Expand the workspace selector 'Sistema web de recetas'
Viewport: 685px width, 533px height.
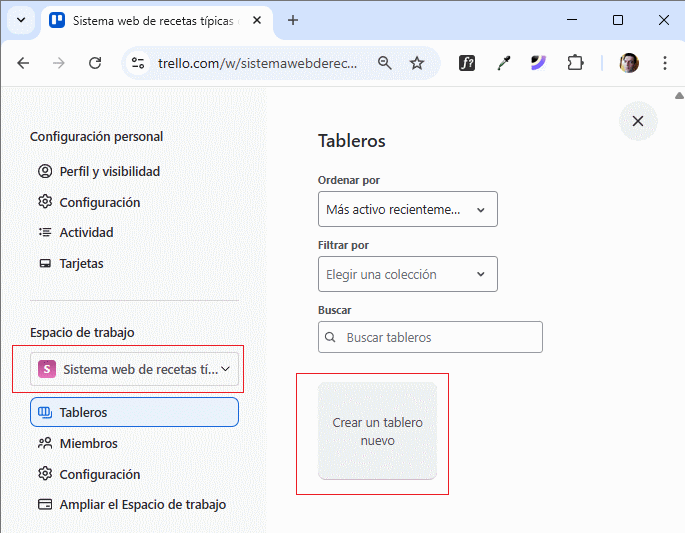(x=134, y=369)
